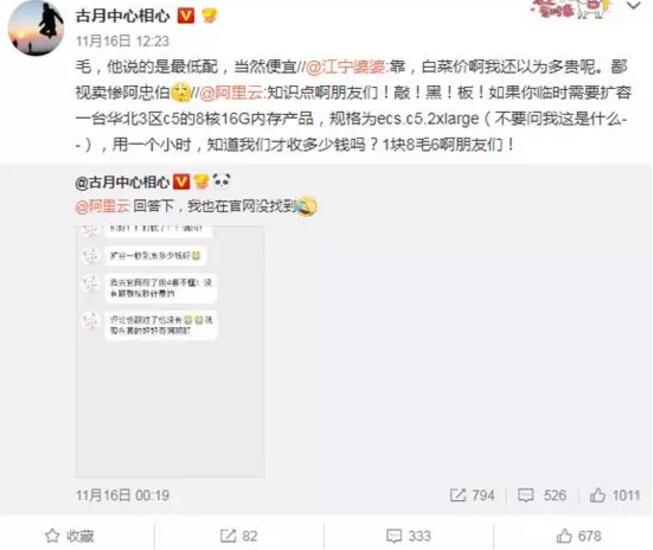
Task: Open the post options chevron at top right
Action: click(634, 6)
